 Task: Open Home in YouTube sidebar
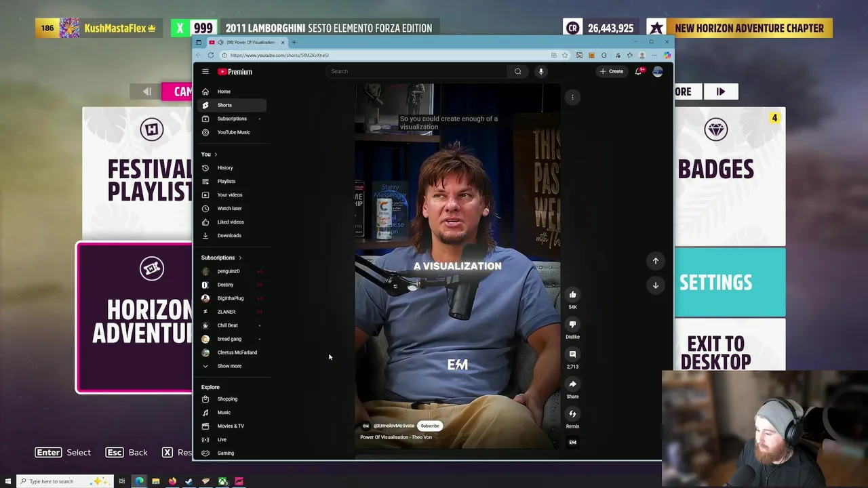pos(232,91)
